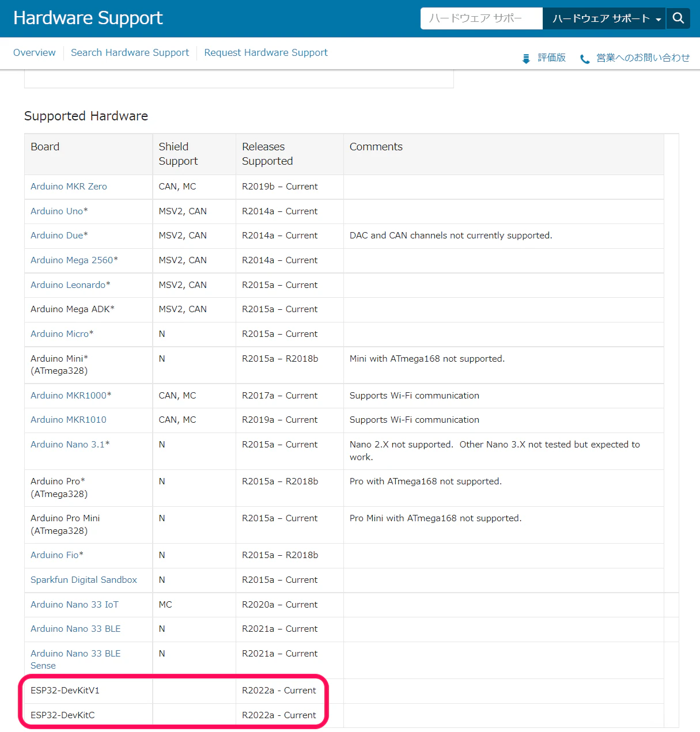The width and height of the screenshot is (700, 732).
Task: Click 営業へのお問い合わせ link
Action: point(643,58)
